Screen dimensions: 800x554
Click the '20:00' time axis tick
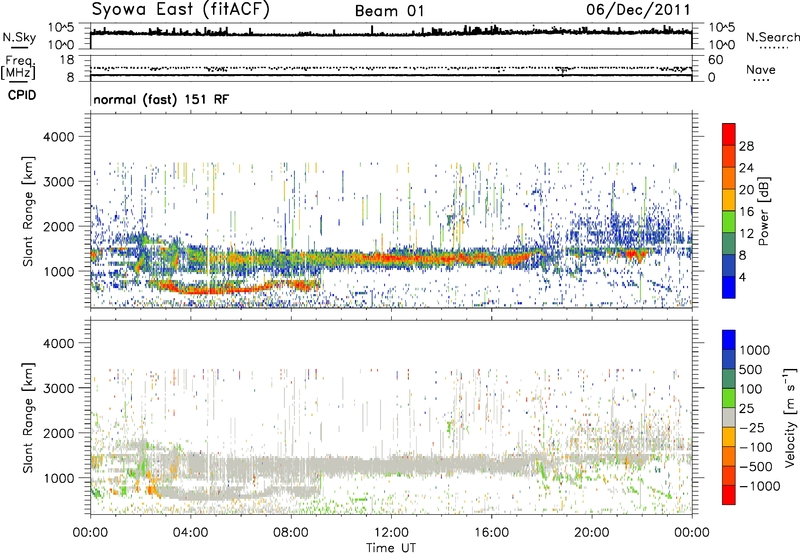[592, 533]
